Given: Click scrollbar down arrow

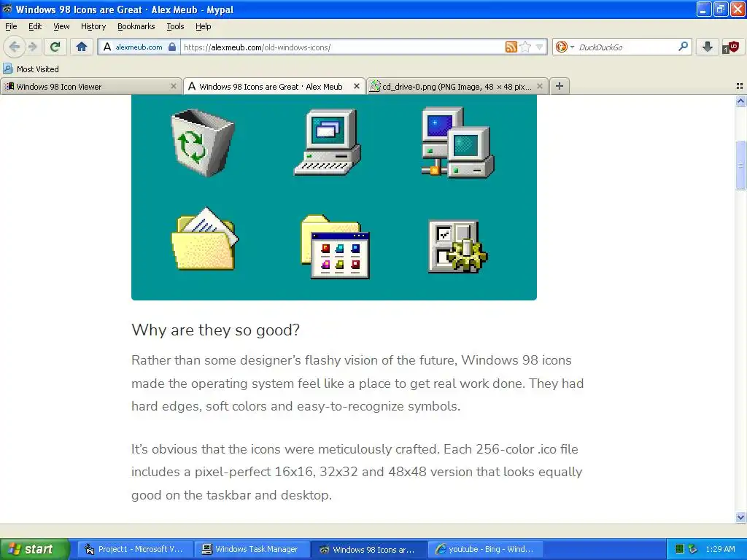Looking at the screenshot, I should click(x=740, y=517).
